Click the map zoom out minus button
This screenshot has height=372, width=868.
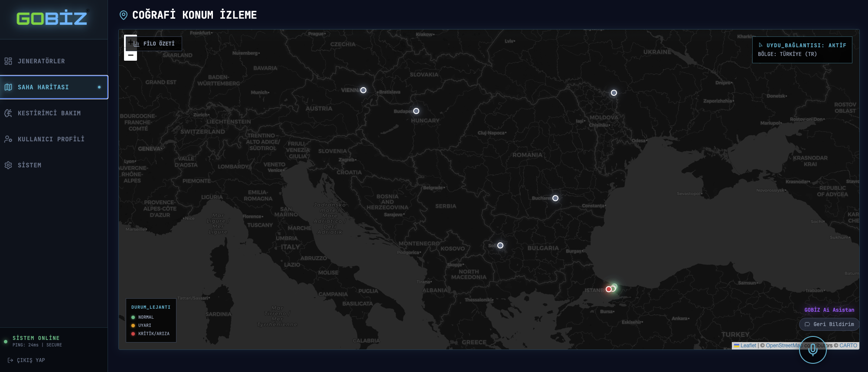tap(131, 55)
